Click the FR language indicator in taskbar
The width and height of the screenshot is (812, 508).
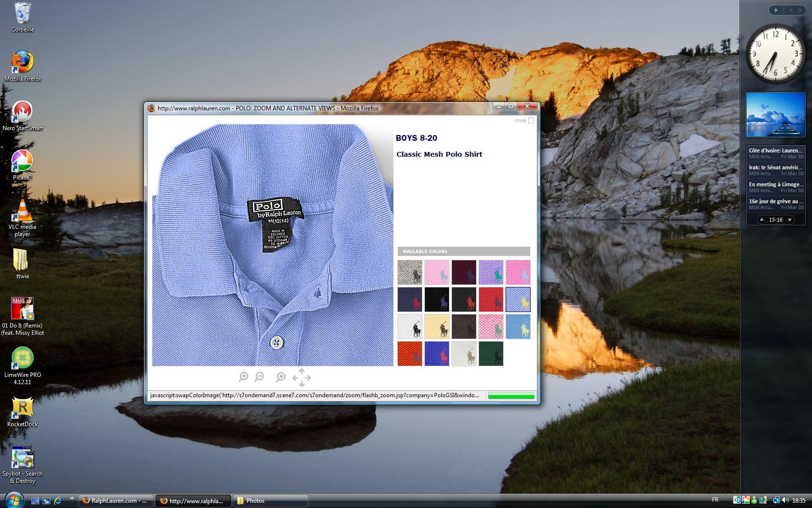(x=715, y=500)
